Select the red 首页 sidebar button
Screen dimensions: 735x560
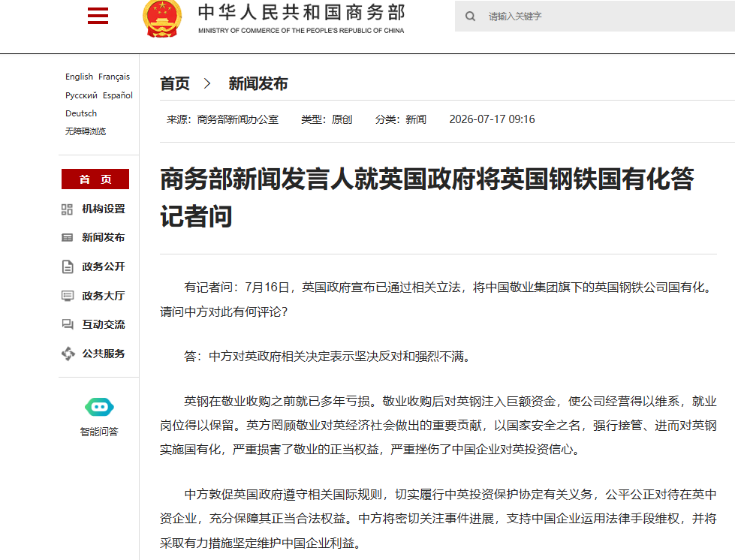(95, 179)
